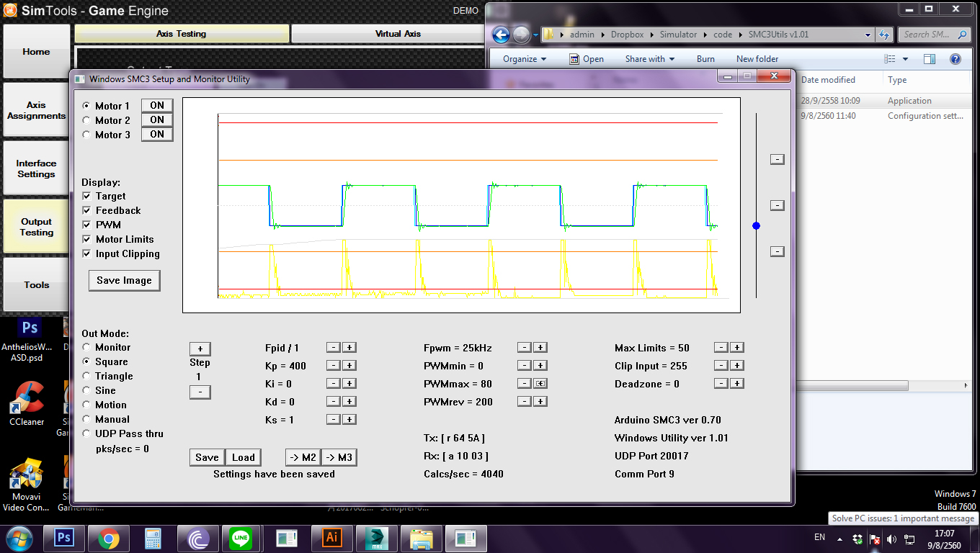Select the Movavi Video Converter desktop icon
This screenshot has height=553, width=980.
click(x=27, y=485)
